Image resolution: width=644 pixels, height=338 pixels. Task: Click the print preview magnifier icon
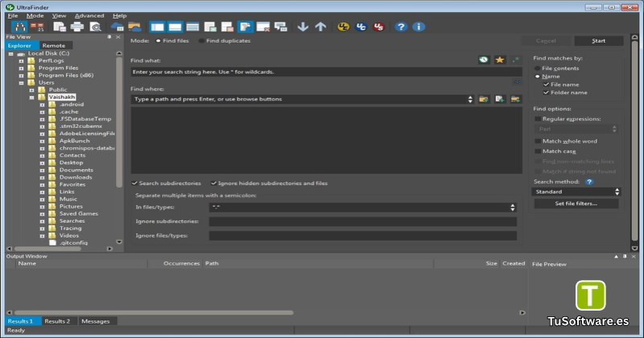pos(95,27)
